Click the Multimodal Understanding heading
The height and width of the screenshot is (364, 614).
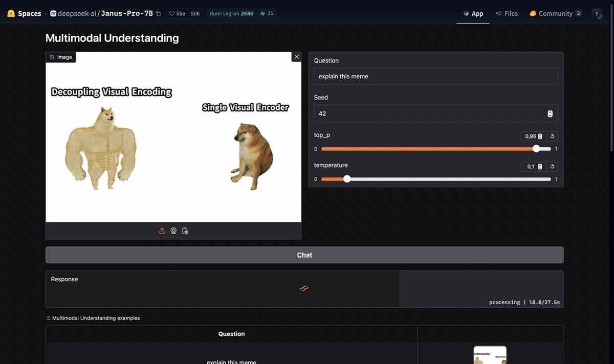pos(112,38)
